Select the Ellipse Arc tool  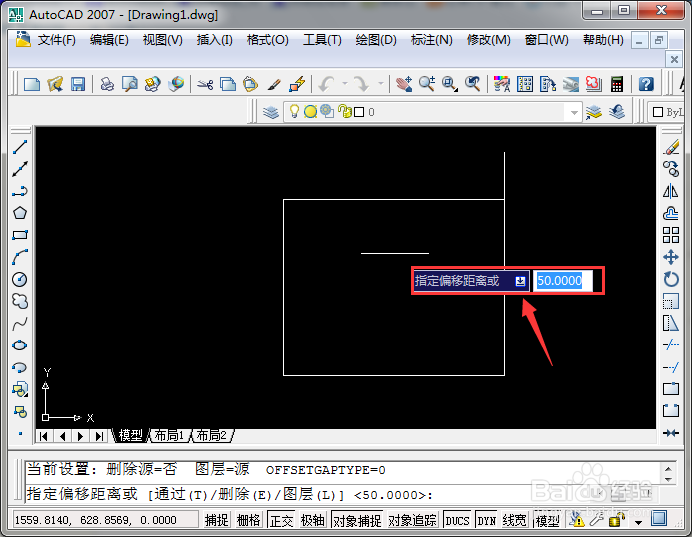[20, 368]
